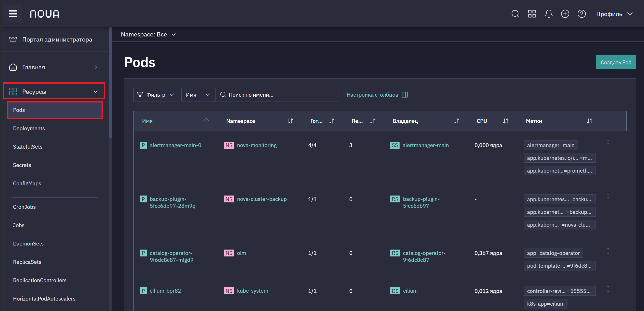Sort the table by Namespace column

coord(290,121)
